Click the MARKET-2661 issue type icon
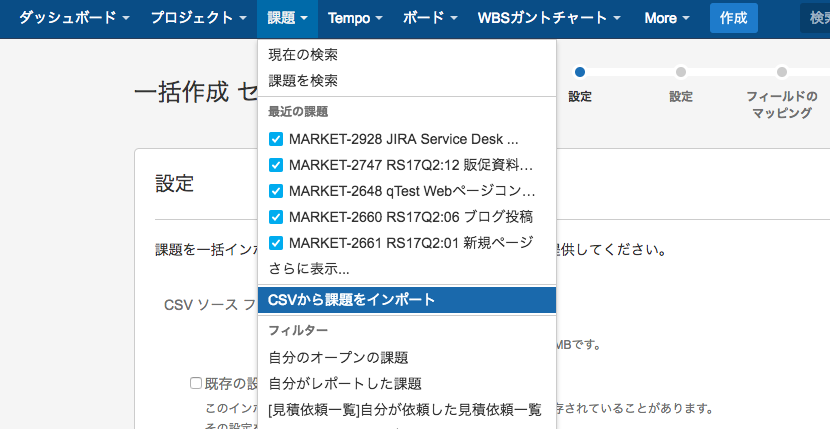Image resolution: width=830 pixels, height=429 pixels. pyautogui.click(x=276, y=243)
